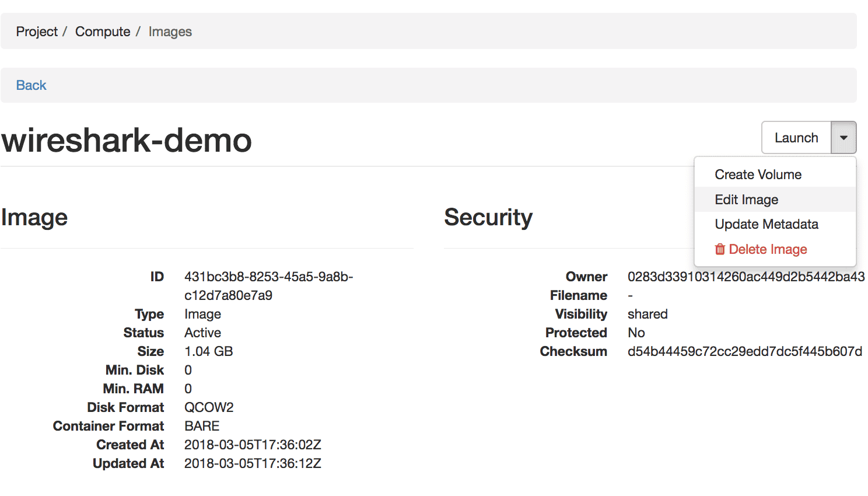Navigate to Project in the breadcrumb
The height and width of the screenshot is (496, 868).
click(37, 32)
